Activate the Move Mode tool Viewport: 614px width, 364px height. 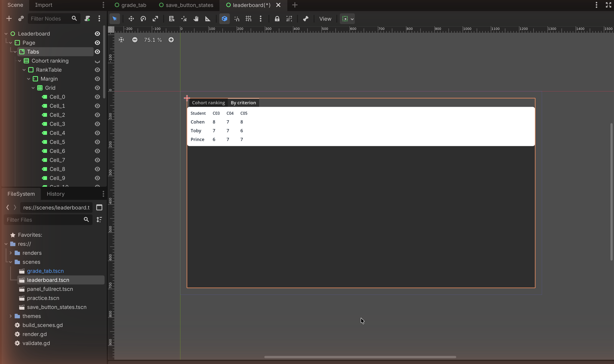[131, 19]
